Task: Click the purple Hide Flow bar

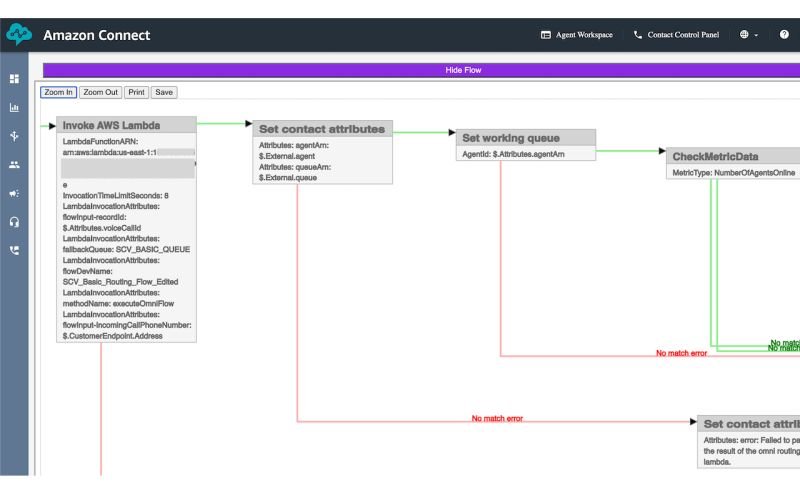Action: pyautogui.click(x=421, y=70)
